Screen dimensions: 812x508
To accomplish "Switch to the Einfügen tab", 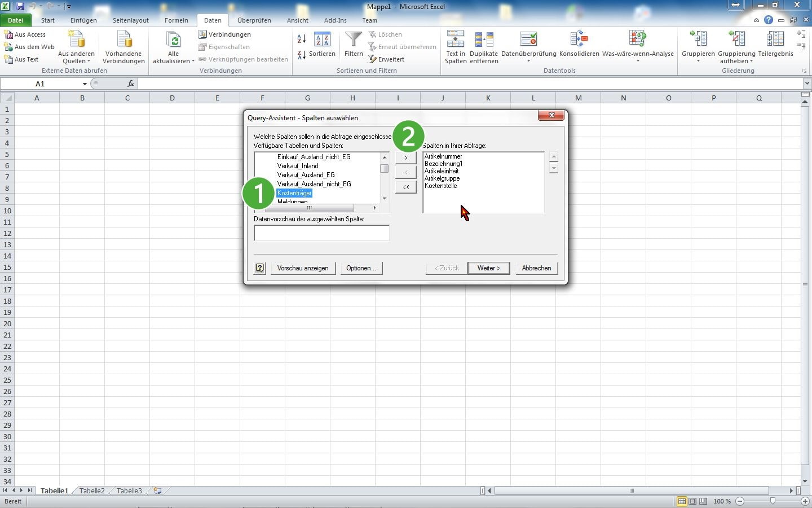I will coord(83,20).
